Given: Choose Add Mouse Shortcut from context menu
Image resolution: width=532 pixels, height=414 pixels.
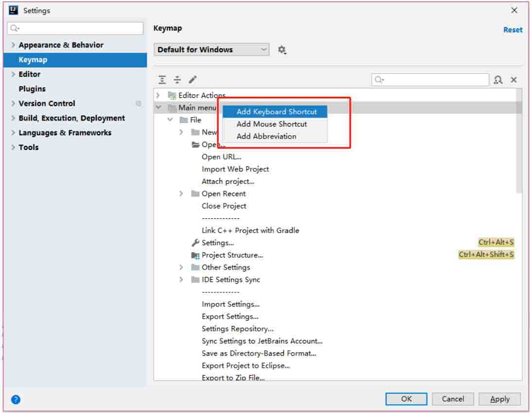Looking at the screenshot, I should coord(275,124).
